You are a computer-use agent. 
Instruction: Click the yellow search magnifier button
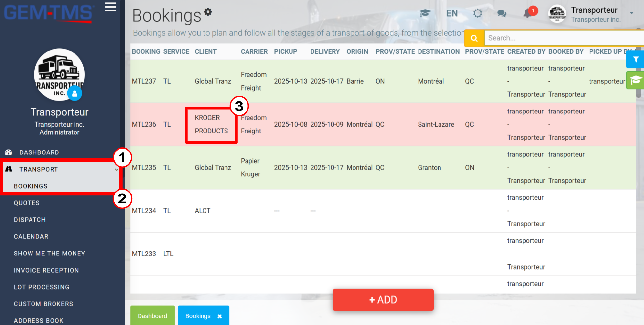(474, 38)
